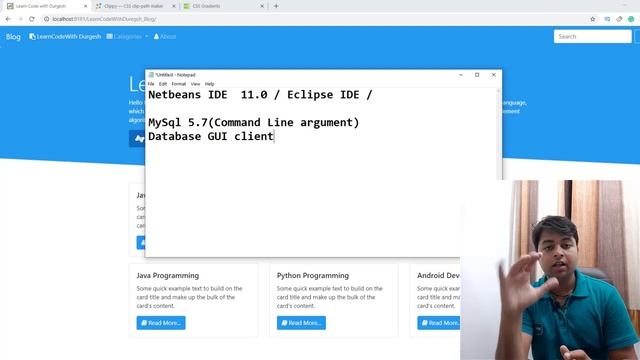Screen dimensions: 640x360
Task: Click the Android Dev card title
Action: (x=438, y=276)
